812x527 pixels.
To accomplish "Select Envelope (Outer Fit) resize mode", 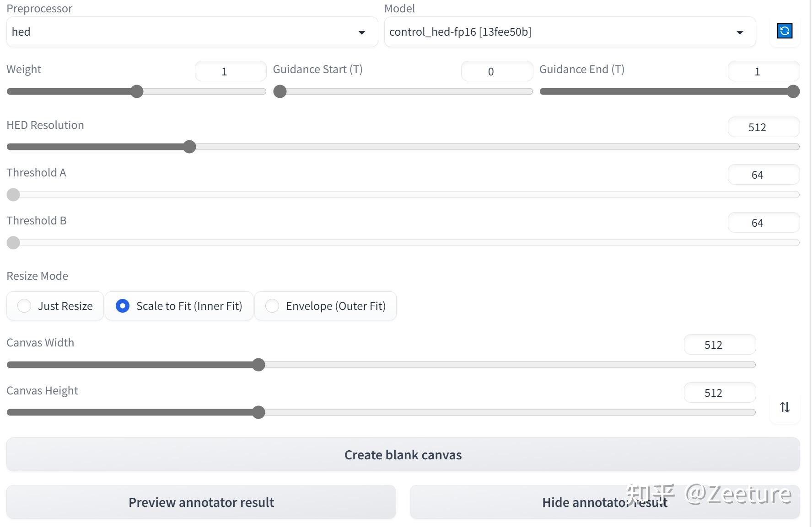I will [x=272, y=306].
